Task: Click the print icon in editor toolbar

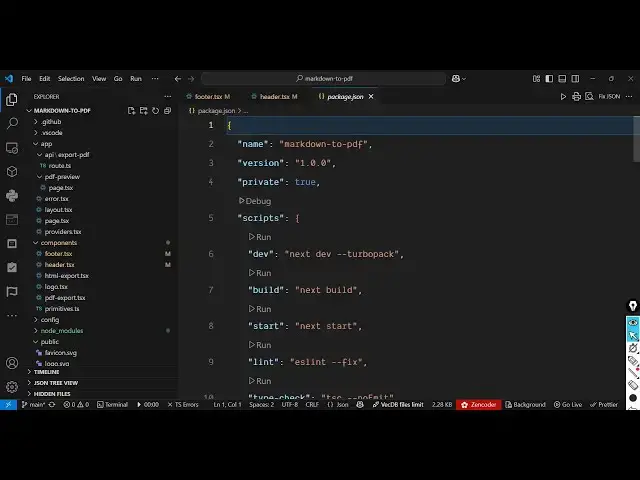Action: click(576, 97)
